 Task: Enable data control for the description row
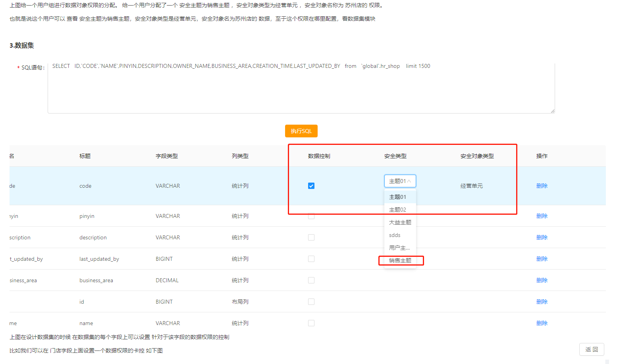(311, 237)
